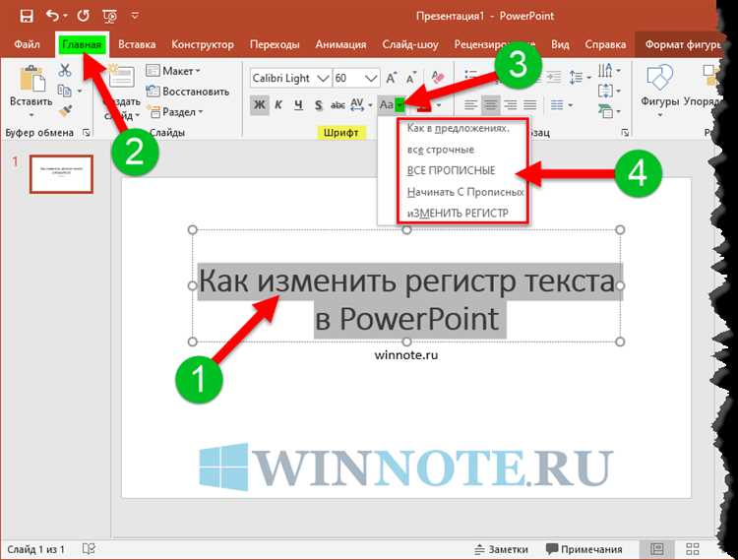
Task: Open the font size 60 dropdown
Action: [x=371, y=78]
